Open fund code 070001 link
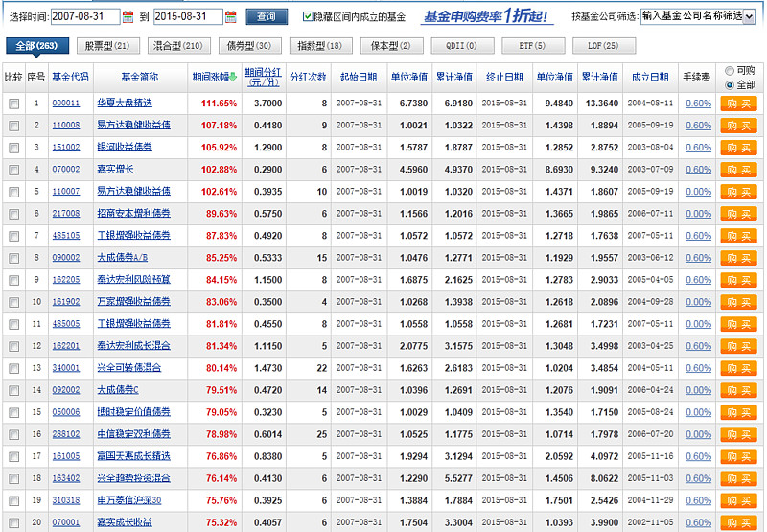This screenshot has height=532, width=767. [66, 522]
